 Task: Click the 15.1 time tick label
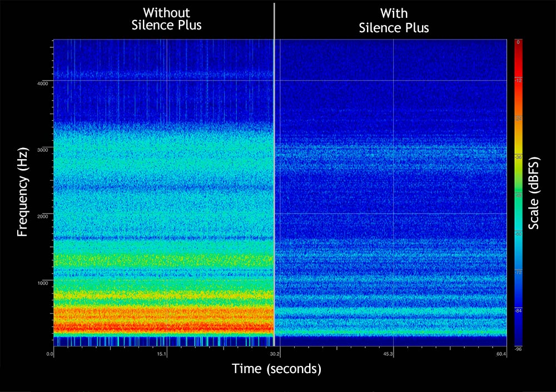[162, 354]
